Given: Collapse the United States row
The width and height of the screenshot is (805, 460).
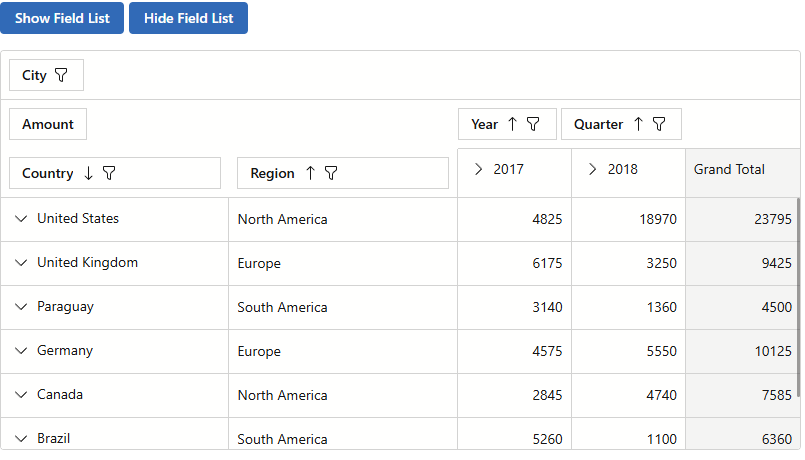Looking at the screenshot, I should (x=21, y=219).
